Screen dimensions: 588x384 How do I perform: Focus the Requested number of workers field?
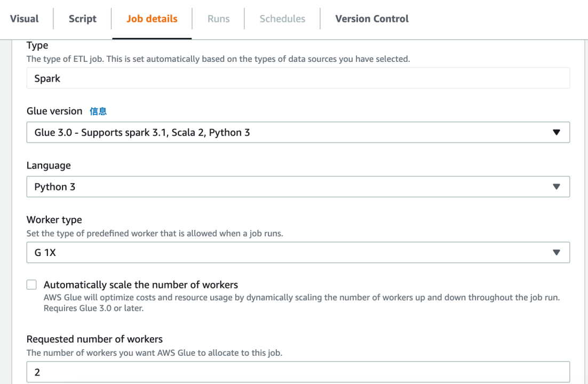tap(298, 372)
